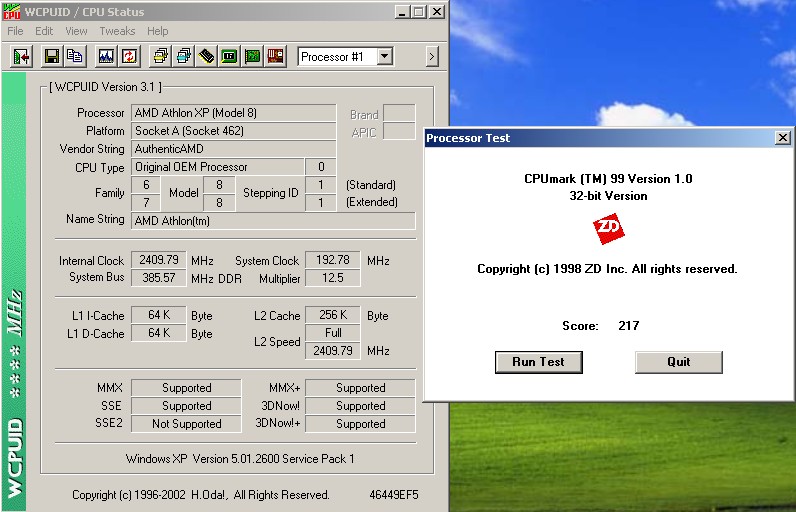Click the green circuit board icon
796x512 pixels.
252,56
